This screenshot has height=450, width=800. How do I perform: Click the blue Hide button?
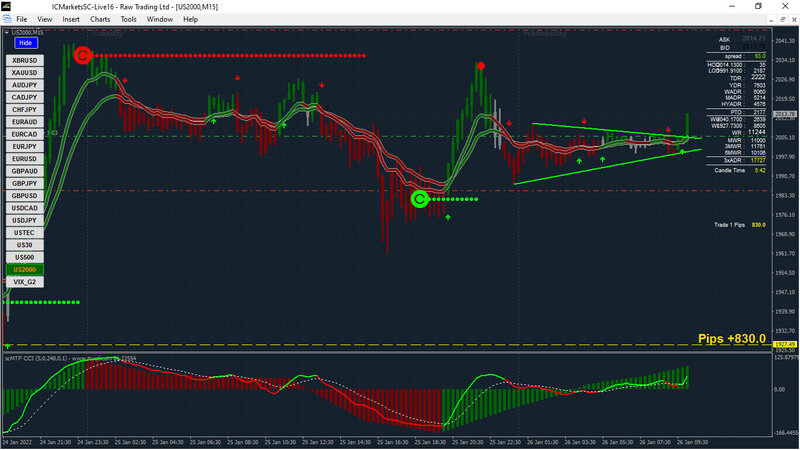click(x=26, y=43)
